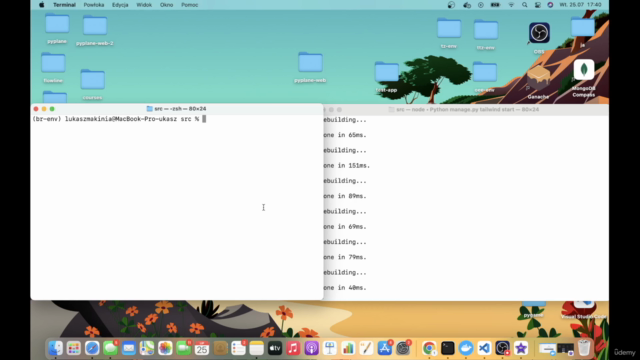Open Notes from the Dock

pyautogui.click(x=257, y=348)
